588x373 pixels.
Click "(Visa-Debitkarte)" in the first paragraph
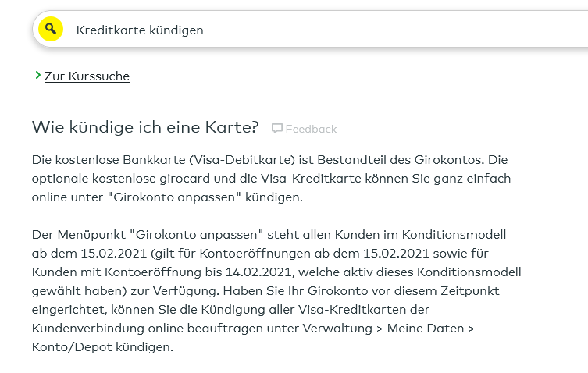(221, 159)
